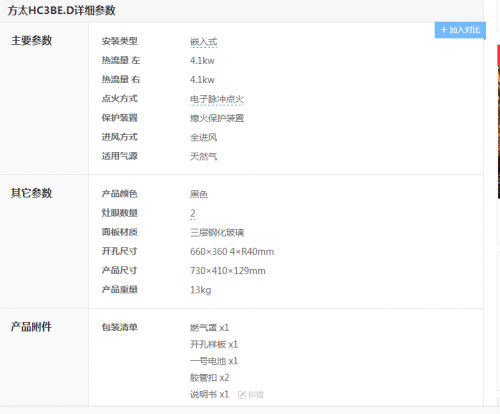Screen dimensions: 500x414
Task: Select the 进风方式 label
Action: coord(120,137)
